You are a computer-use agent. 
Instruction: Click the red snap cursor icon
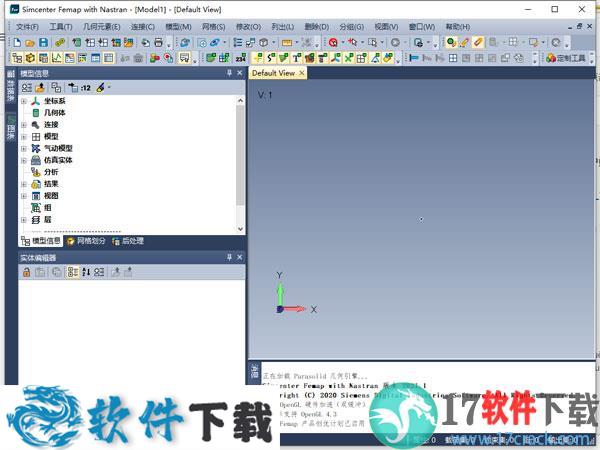click(x=353, y=42)
